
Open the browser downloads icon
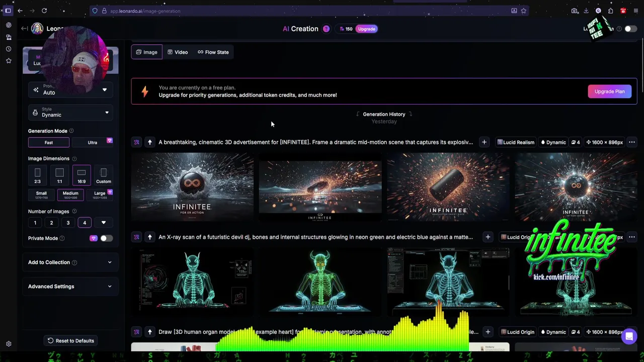click(x=586, y=11)
